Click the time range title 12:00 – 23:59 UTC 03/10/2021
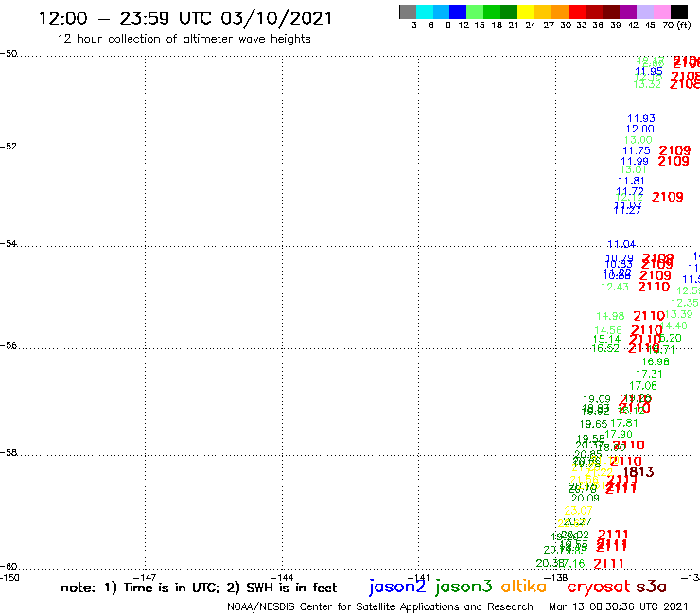The image size is (700, 615). point(185,18)
